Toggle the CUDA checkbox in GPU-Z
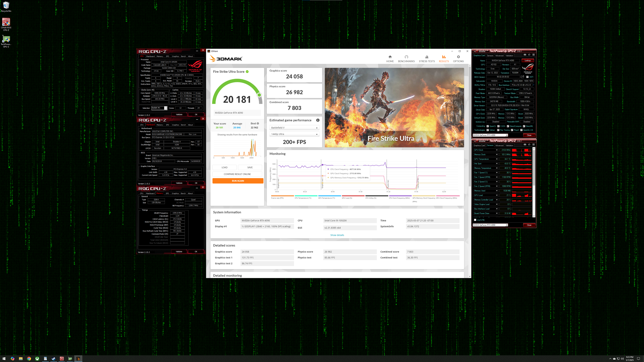The width and height of the screenshot is (644, 362). point(498,126)
